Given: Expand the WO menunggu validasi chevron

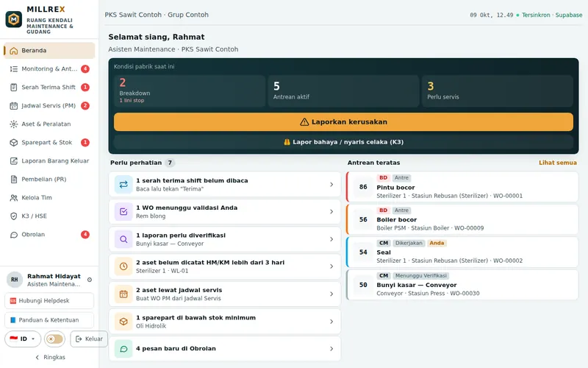Looking at the screenshot, I should pos(331,212).
